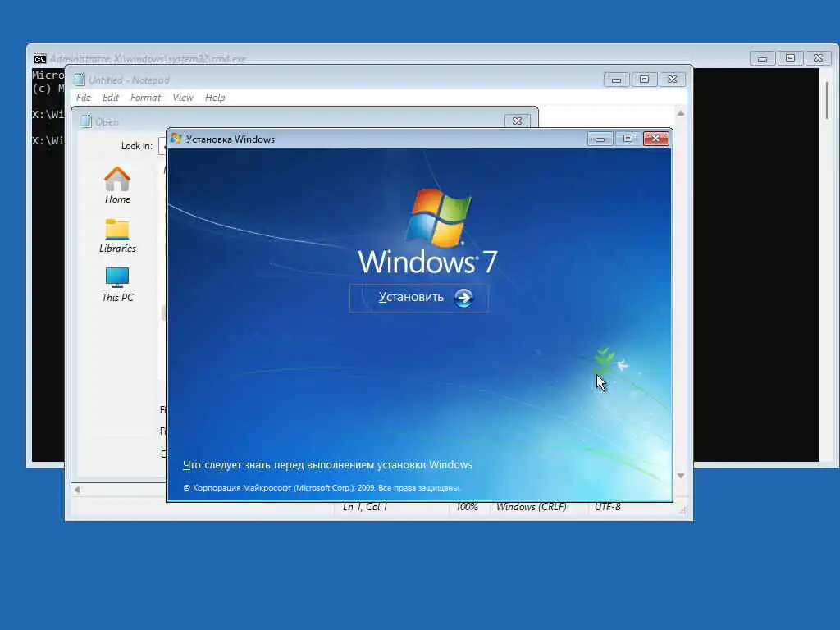Click the Microsoft copyright notice text
This screenshot has width=840, height=630.
pyautogui.click(x=322, y=488)
